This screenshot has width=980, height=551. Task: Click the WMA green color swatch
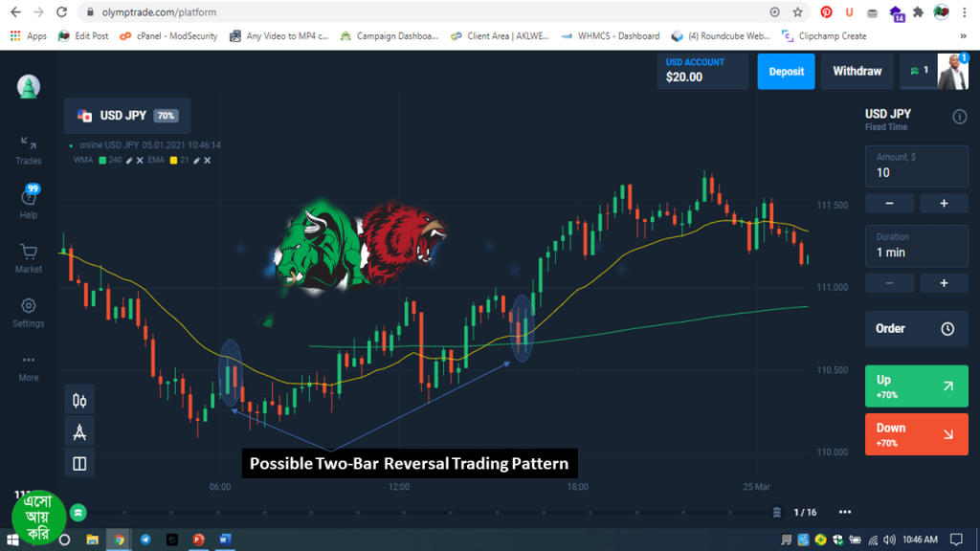[x=102, y=160]
